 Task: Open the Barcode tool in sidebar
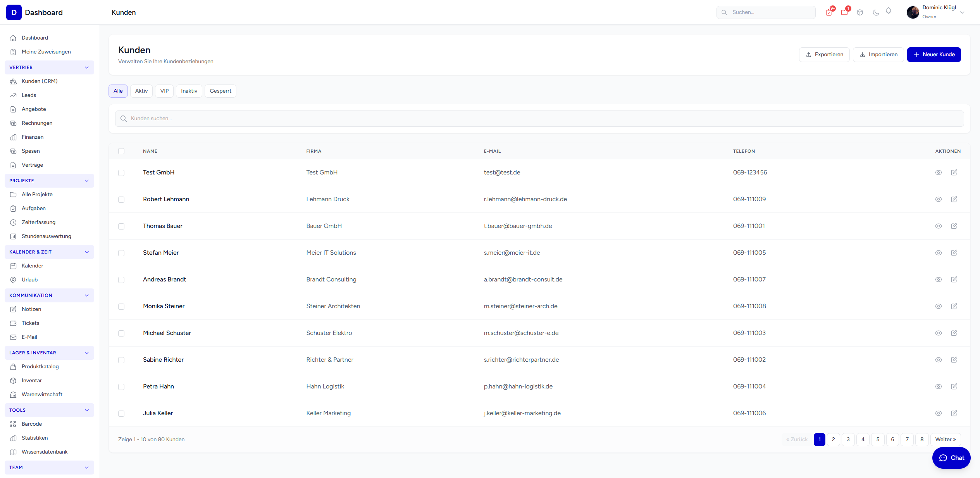[x=31, y=424]
